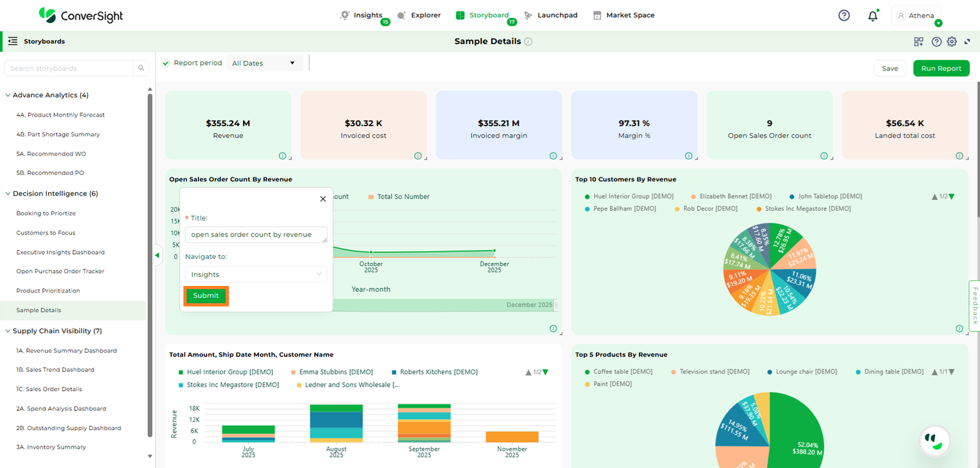Toggle the Report period checkbox
The height and width of the screenshot is (468, 980).
pyautogui.click(x=166, y=63)
